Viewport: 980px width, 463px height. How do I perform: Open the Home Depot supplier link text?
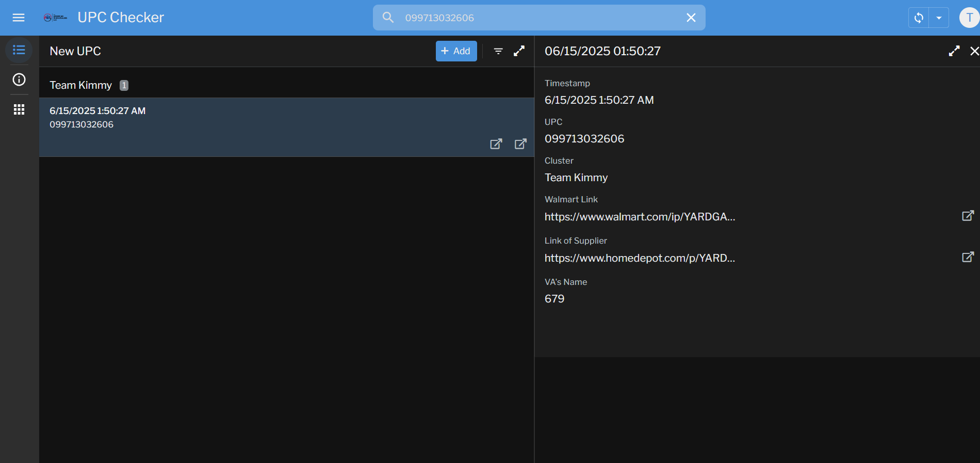click(x=640, y=258)
